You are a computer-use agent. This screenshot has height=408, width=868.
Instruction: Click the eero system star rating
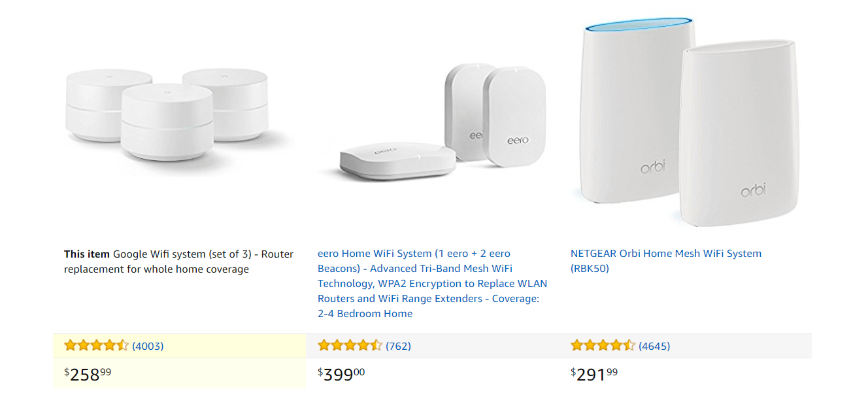tap(350, 346)
